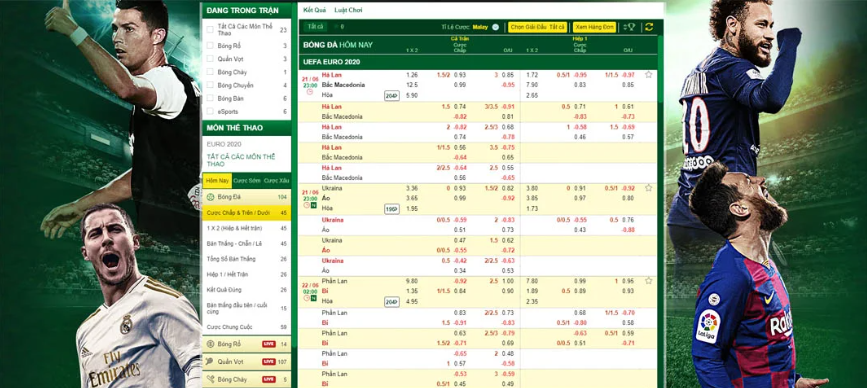Tick the Bóng Chày in-play checkbox
867x388 pixels.
[210, 72]
